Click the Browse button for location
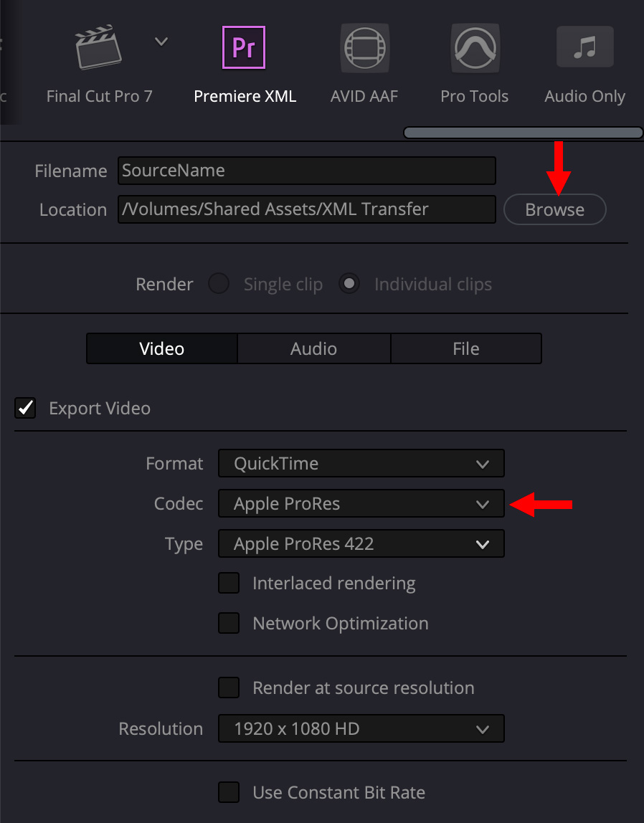This screenshot has height=823, width=644. coord(555,209)
